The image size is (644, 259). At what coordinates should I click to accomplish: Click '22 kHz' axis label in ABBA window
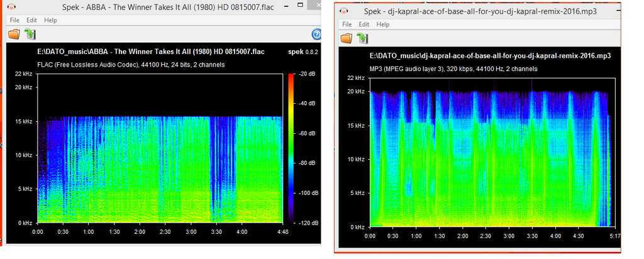click(25, 74)
